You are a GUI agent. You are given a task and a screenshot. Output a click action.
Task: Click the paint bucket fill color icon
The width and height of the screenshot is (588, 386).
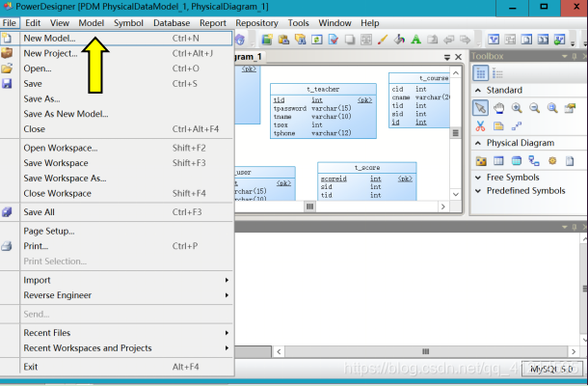399,40
